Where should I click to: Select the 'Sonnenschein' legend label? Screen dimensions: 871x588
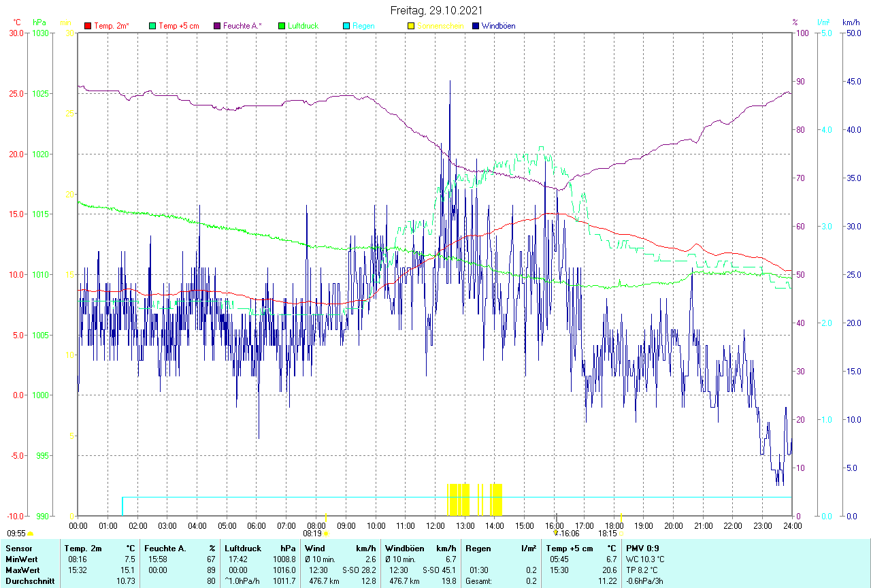click(x=440, y=26)
